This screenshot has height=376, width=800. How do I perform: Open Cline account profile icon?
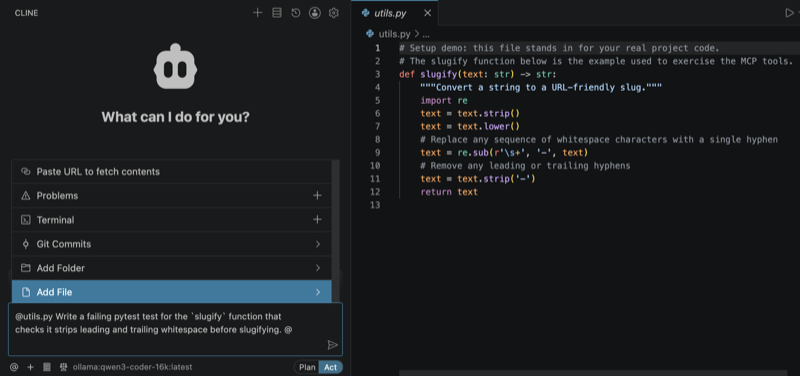[x=315, y=13]
